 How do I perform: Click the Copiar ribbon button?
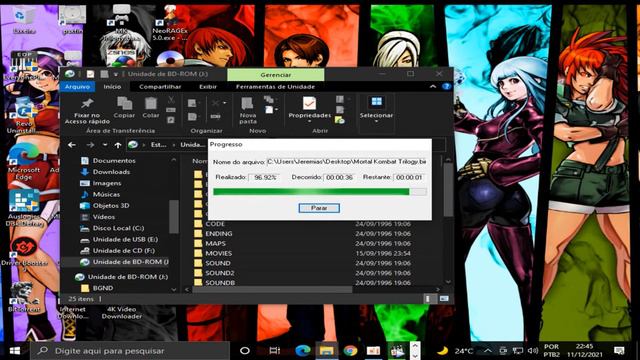coord(124,108)
